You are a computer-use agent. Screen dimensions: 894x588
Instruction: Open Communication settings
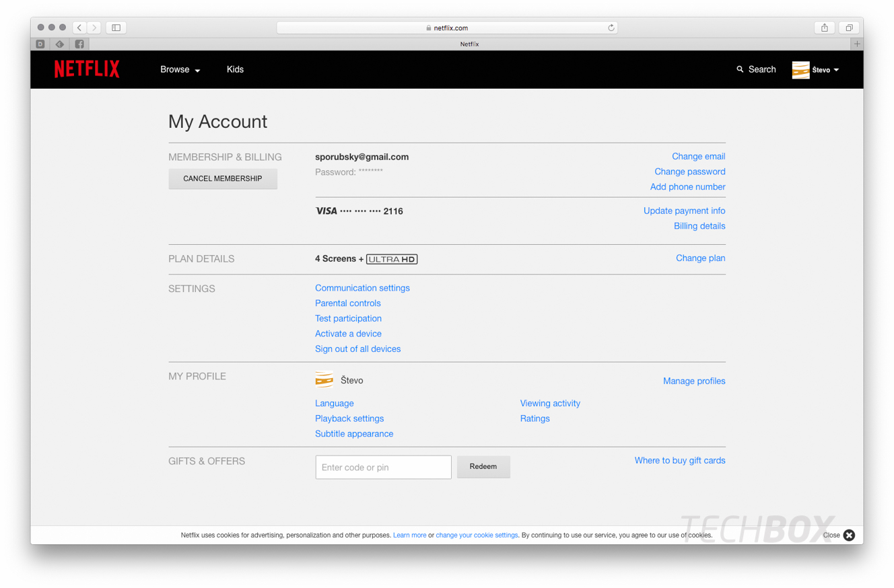(x=362, y=288)
